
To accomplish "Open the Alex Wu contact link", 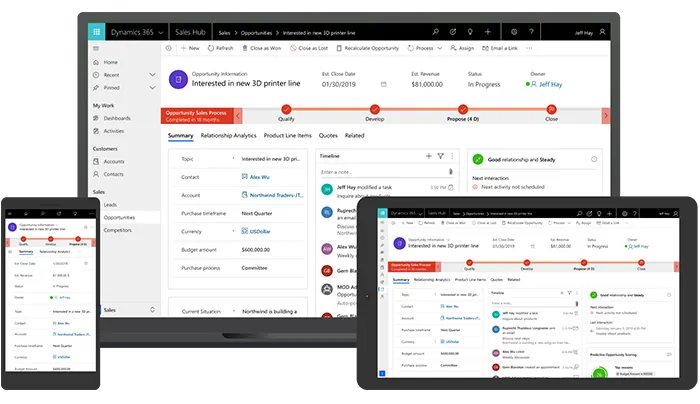I will (262, 177).
